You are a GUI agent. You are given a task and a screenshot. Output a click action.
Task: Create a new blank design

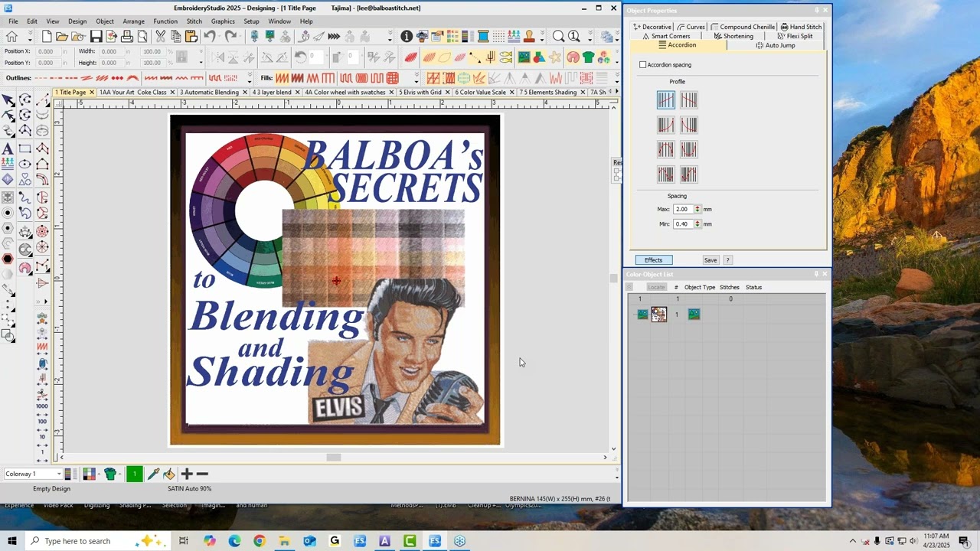coord(47,37)
